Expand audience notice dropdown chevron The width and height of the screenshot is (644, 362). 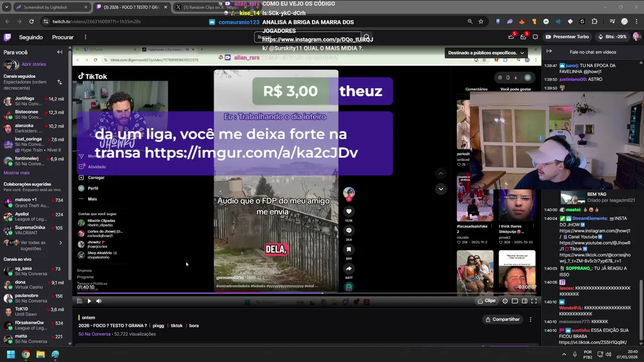tap(522, 53)
